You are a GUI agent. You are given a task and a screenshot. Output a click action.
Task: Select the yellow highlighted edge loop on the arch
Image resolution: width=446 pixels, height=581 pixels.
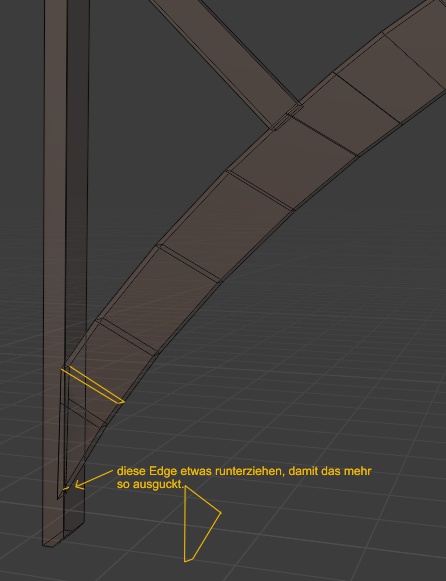point(93,385)
